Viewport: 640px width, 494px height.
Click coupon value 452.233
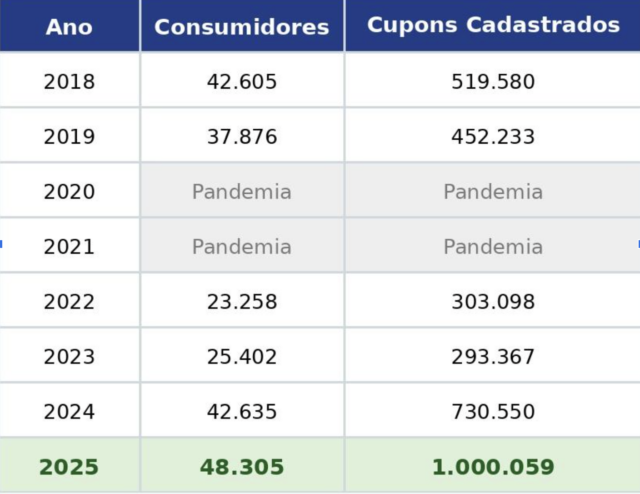493,137
